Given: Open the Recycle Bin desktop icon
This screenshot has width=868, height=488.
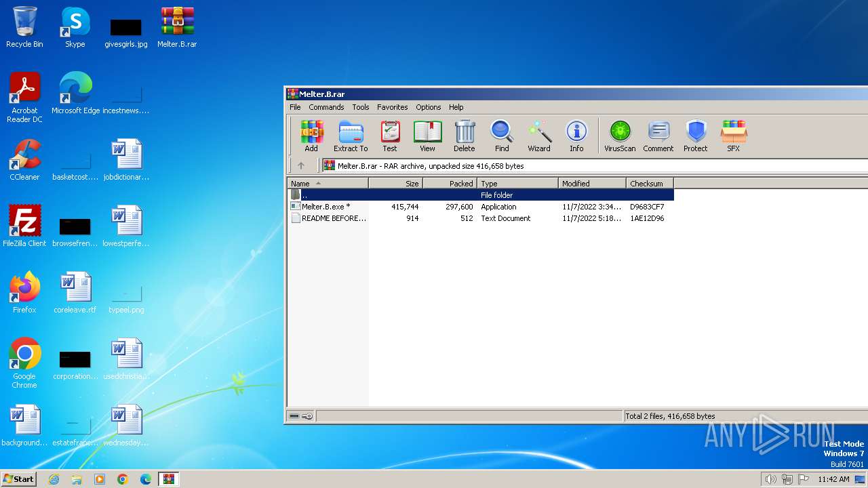Looking at the screenshot, I should [24, 28].
